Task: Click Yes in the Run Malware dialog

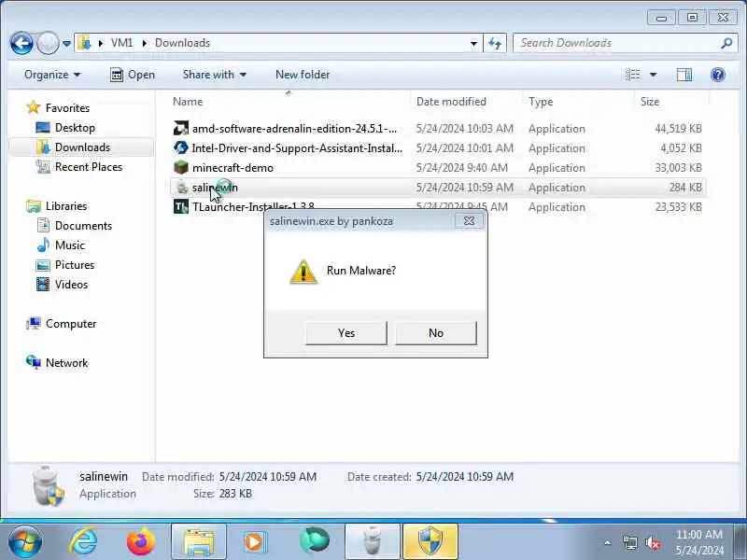Action: (346, 333)
